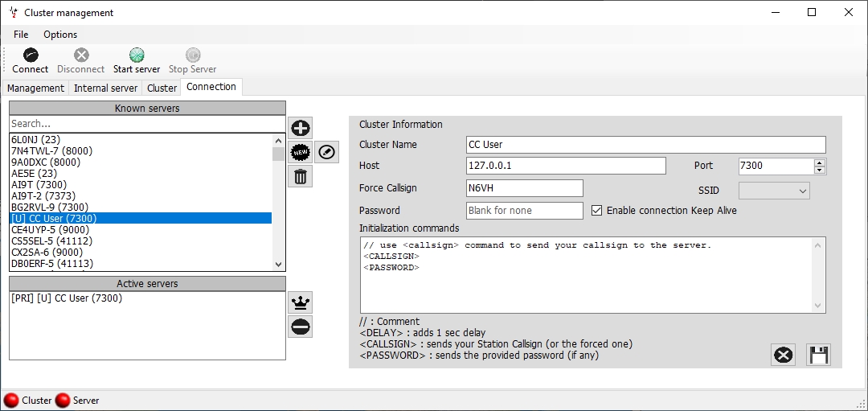Click the Start server icon

click(137, 55)
